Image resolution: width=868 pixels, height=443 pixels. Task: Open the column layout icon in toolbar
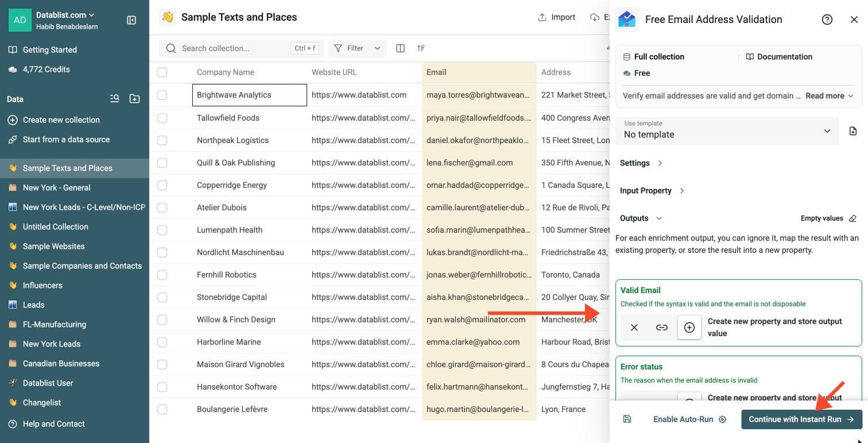click(x=401, y=48)
